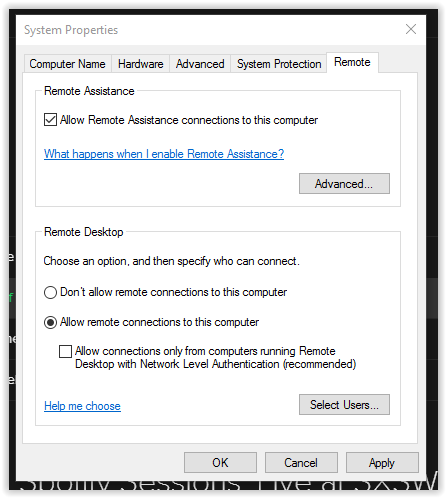Switch to the Computer Name tab
446x498 pixels.
pos(67,64)
